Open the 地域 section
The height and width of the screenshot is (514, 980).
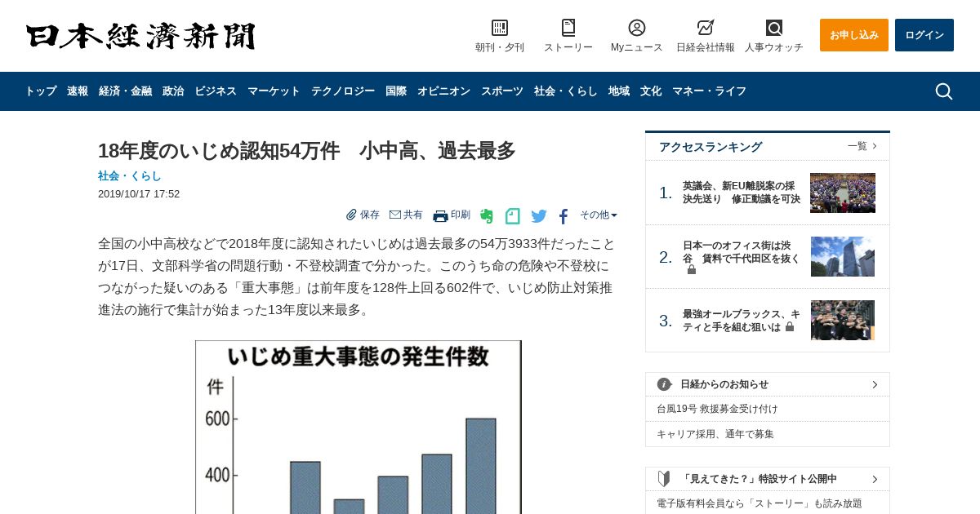pyautogui.click(x=619, y=91)
